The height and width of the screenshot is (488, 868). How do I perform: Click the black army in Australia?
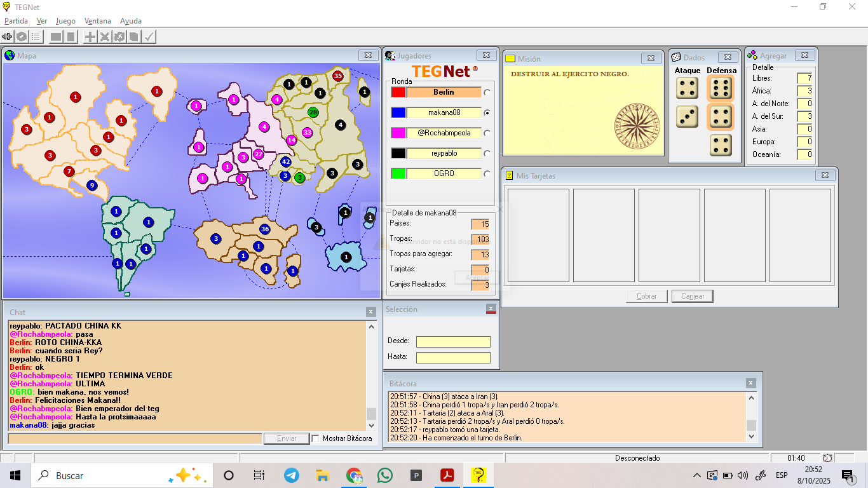click(346, 257)
